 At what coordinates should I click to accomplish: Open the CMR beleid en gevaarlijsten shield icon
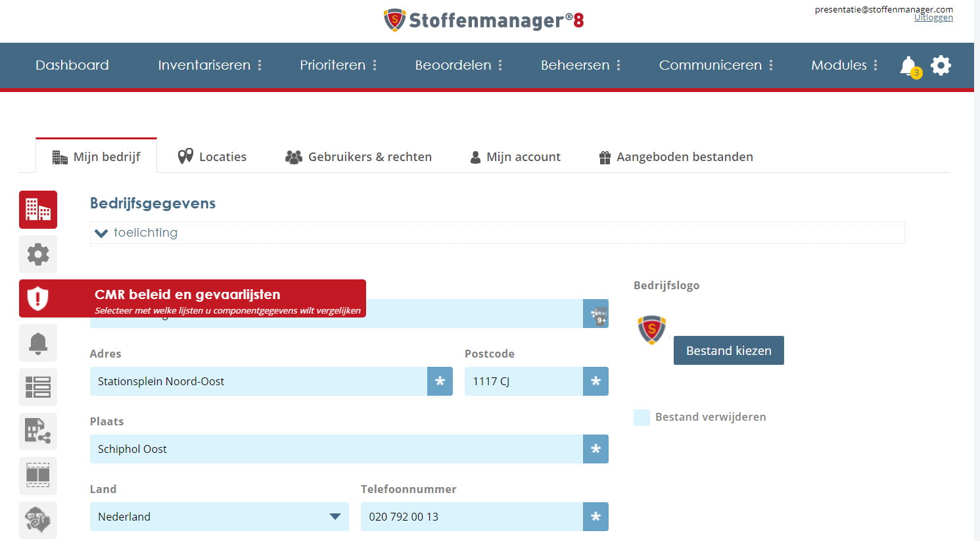click(x=37, y=298)
